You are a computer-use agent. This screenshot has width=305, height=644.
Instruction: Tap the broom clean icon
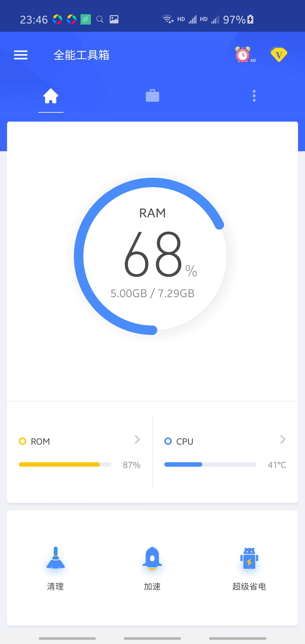pos(55,558)
